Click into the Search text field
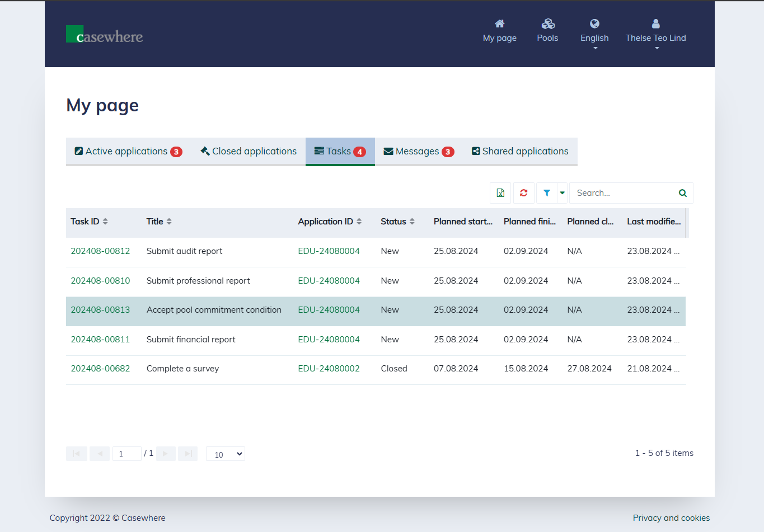The height and width of the screenshot is (532, 764). [622, 193]
